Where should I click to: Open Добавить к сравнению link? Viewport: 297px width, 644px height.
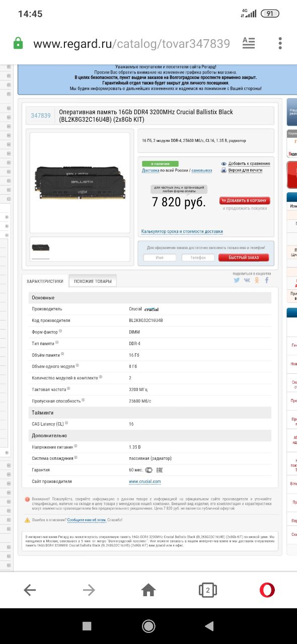(249, 164)
